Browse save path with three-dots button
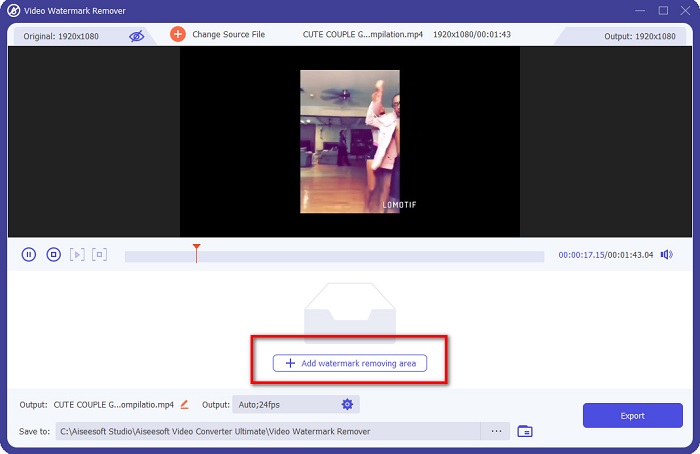The image size is (700, 454). (494, 431)
